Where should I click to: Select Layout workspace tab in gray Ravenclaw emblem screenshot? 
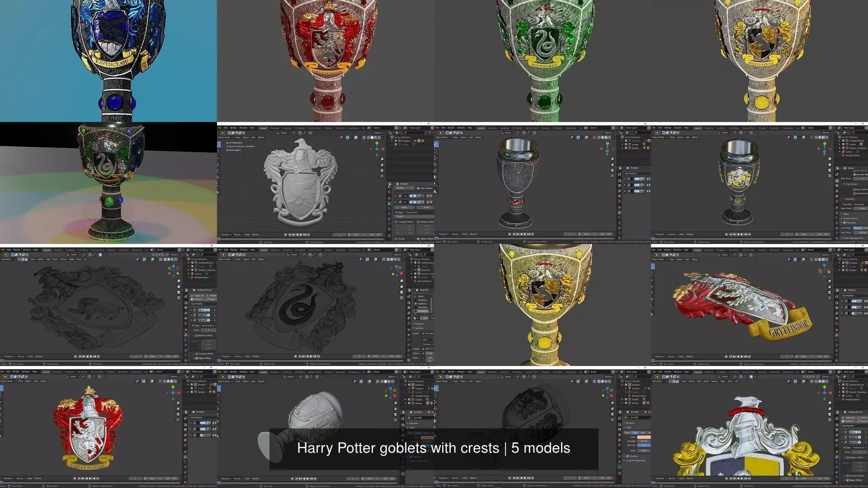pos(263,128)
